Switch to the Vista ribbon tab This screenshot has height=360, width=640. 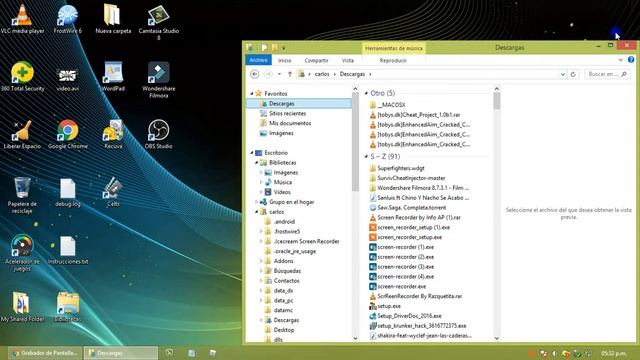click(348, 60)
